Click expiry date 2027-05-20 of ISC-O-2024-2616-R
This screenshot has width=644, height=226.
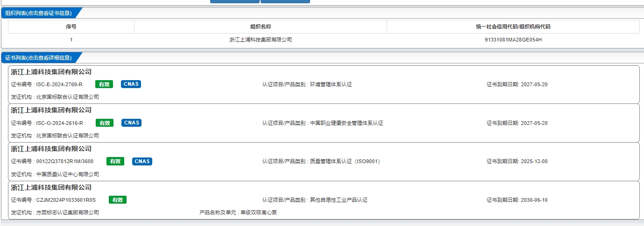tap(534, 123)
